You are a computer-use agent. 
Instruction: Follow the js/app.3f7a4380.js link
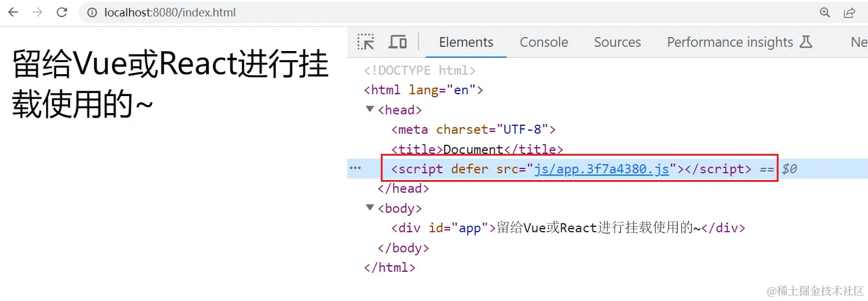(601, 169)
